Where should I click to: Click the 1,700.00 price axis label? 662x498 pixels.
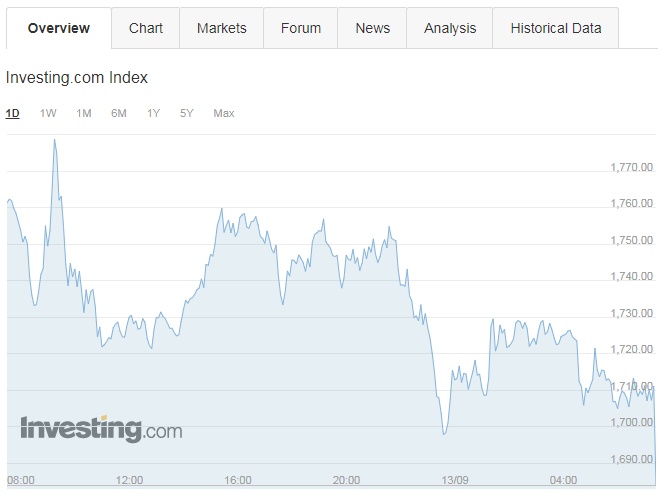click(631, 423)
